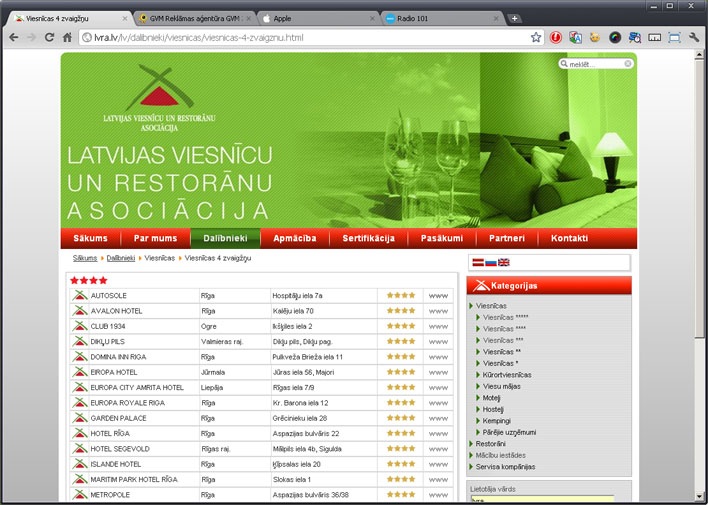Expand the Servisa kompānijas category
The image size is (708, 505).
(x=505, y=467)
